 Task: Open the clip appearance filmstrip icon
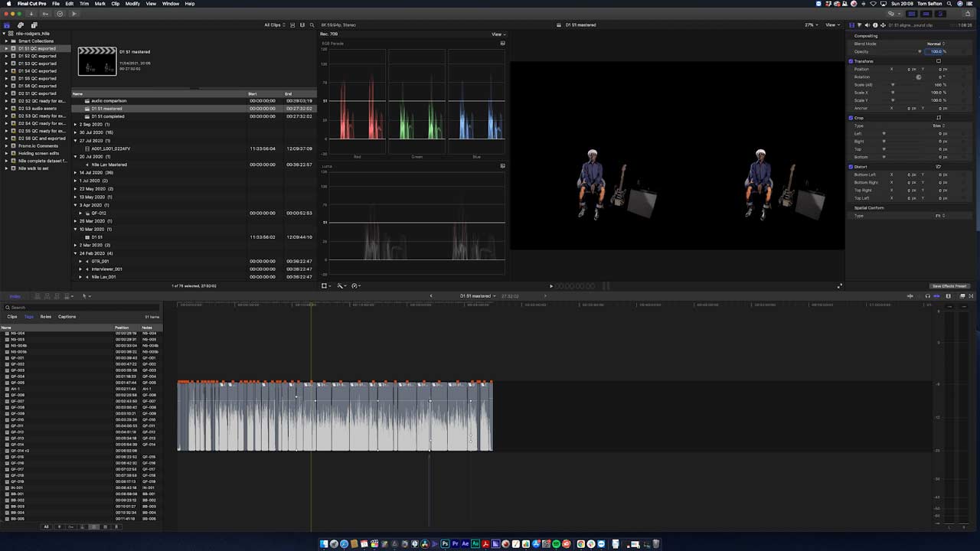pyautogui.click(x=302, y=25)
